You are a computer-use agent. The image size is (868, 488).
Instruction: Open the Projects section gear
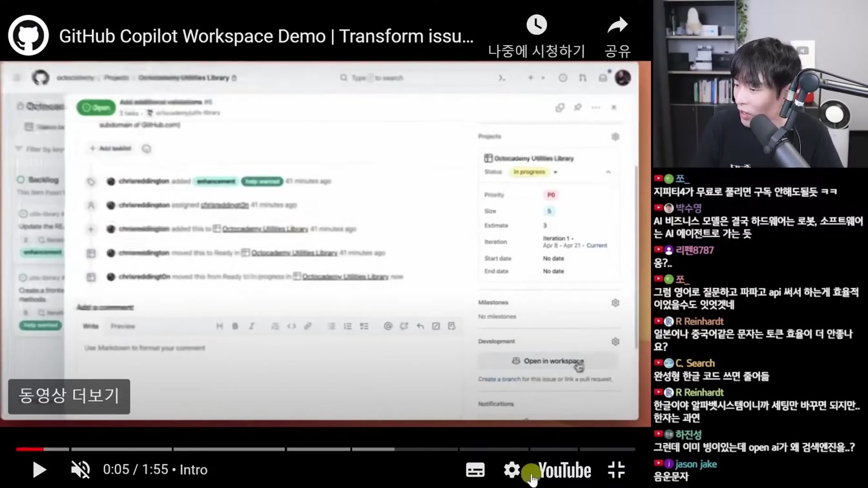615,136
